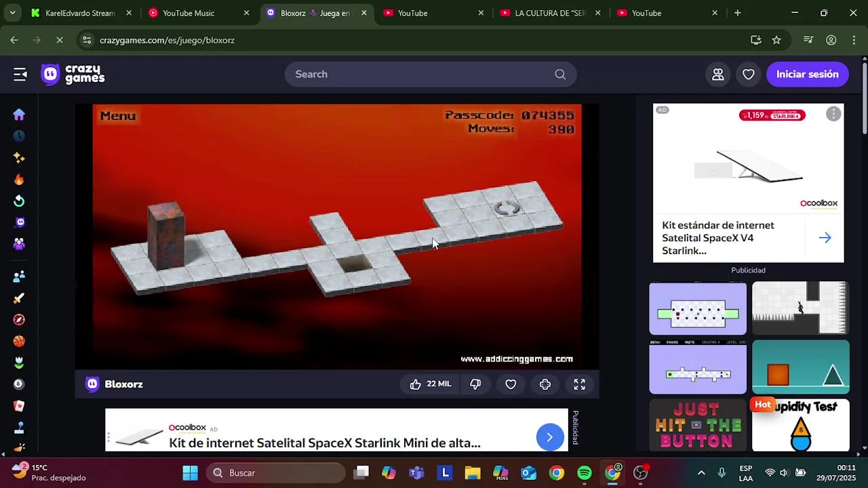Open the green tulip category icon
The height and width of the screenshot is (488, 868).
[19, 363]
